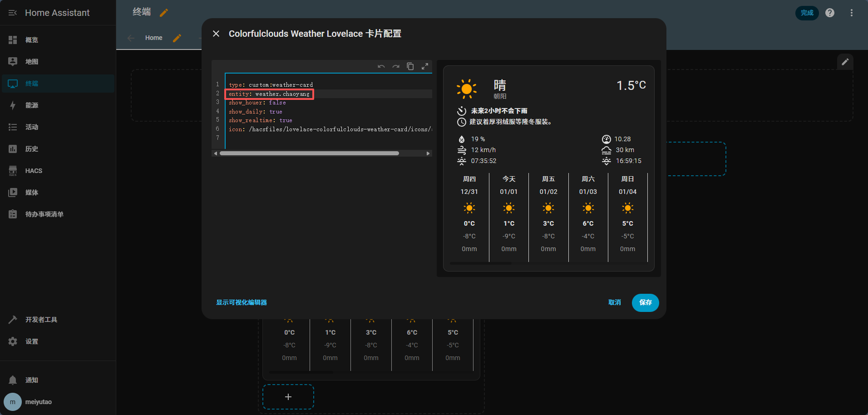868x415 pixels.
Task: Click the right scroll arrow in editor
Action: pyautogui.click(x=428, y=153)
